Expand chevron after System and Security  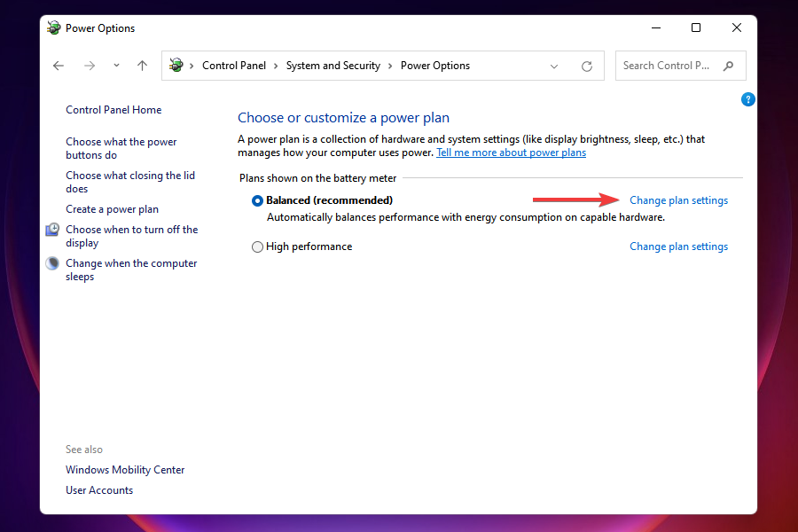(390, 66)
